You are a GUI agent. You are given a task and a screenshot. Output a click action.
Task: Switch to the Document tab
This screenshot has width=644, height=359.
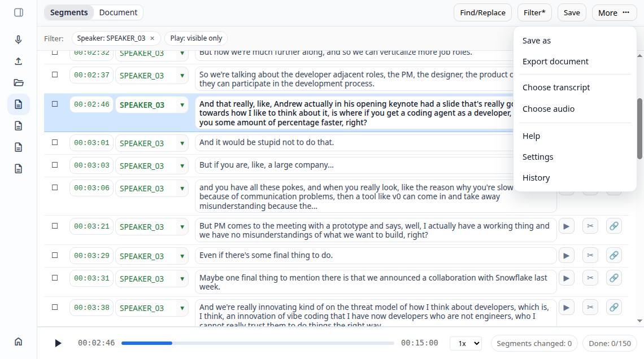118,12
